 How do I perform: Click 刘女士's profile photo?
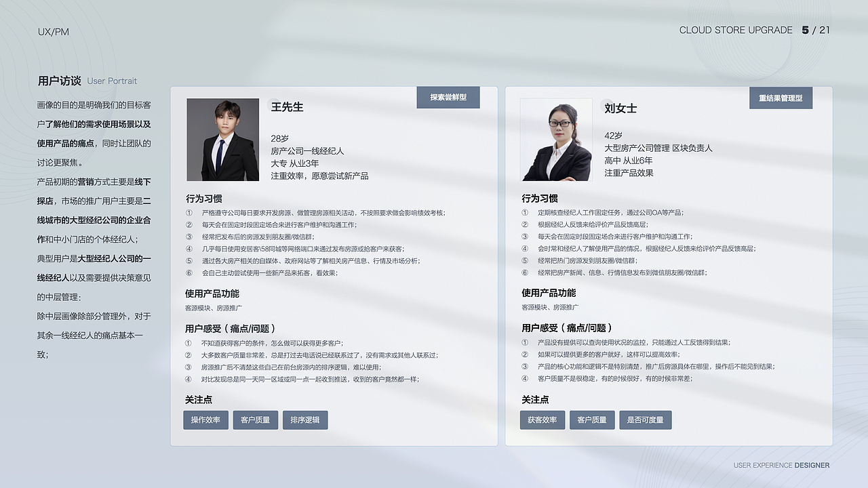click(x=556, y=140)
